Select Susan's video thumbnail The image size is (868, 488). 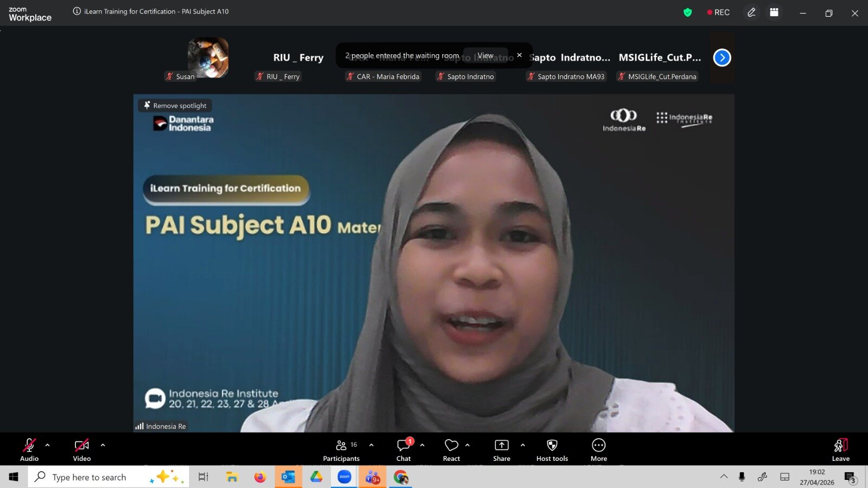click(x=208, y=57)
